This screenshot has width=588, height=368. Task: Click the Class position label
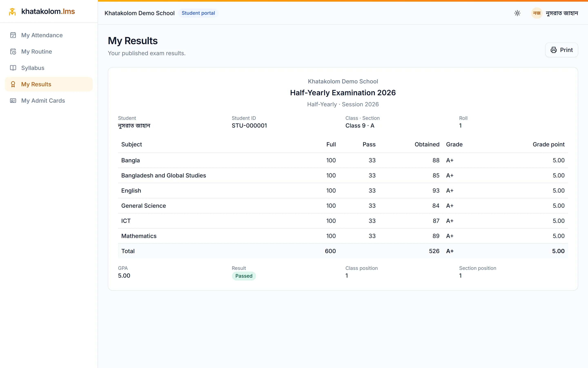(x=361, y=268)
